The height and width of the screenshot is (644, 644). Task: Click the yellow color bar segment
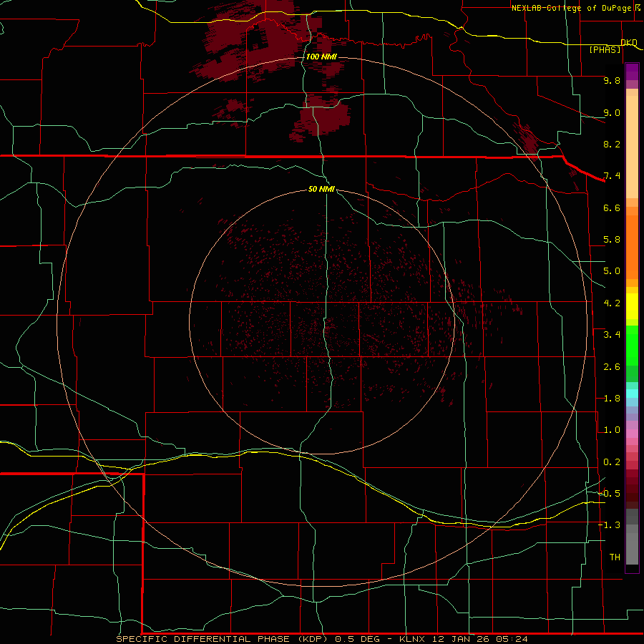coord(632,306)
